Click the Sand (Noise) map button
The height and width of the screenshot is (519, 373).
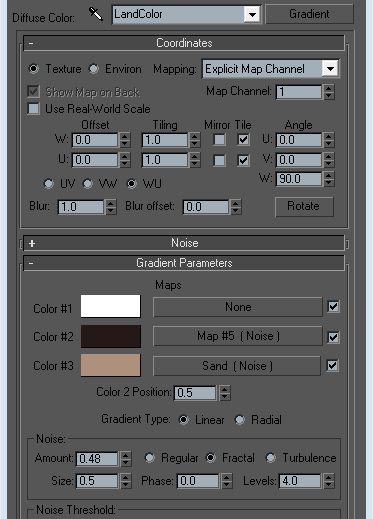pos(237,366)
